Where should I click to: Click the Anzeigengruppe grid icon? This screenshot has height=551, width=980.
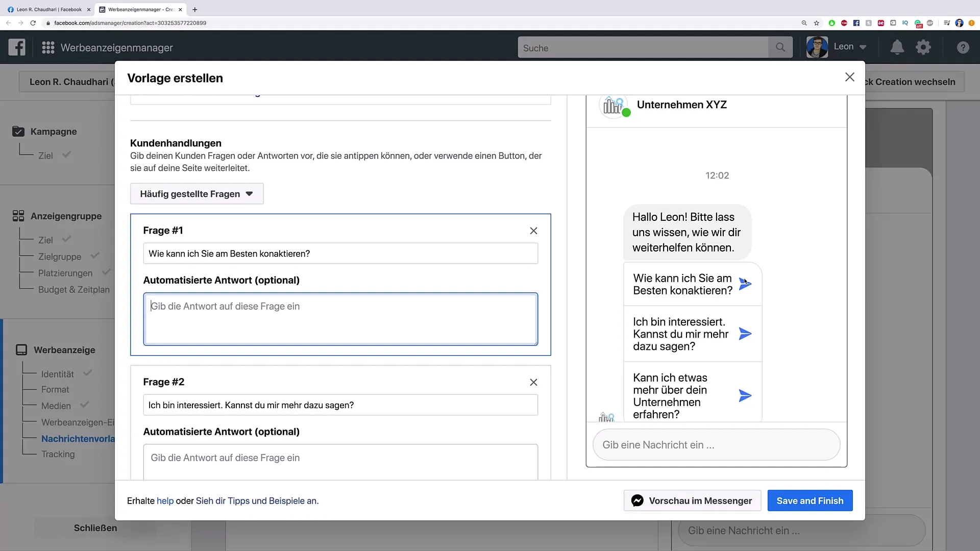click(x=18, y=216)
